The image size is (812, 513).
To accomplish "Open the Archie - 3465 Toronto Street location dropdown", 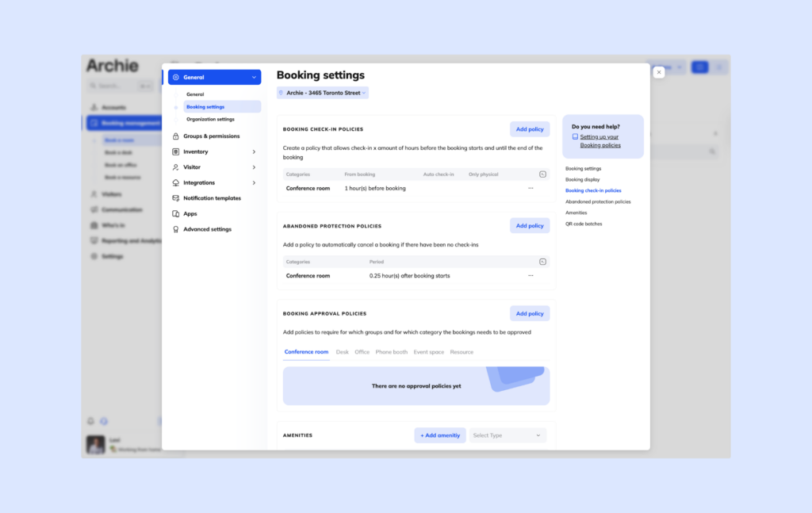I will coord(322,92).
